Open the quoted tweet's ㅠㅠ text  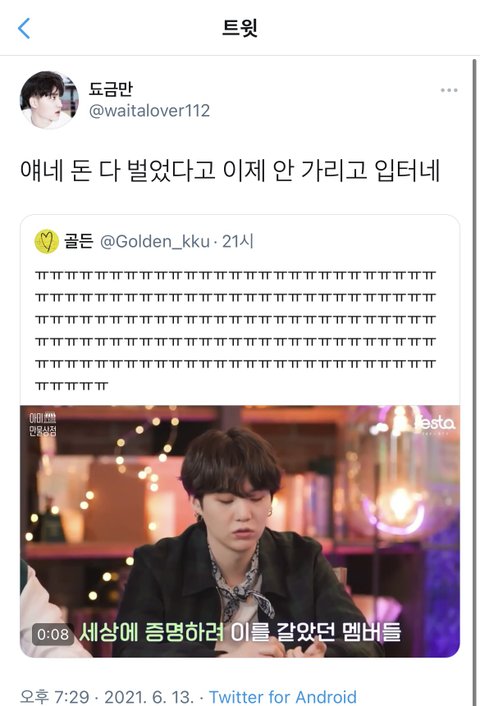tap(235, 330)
